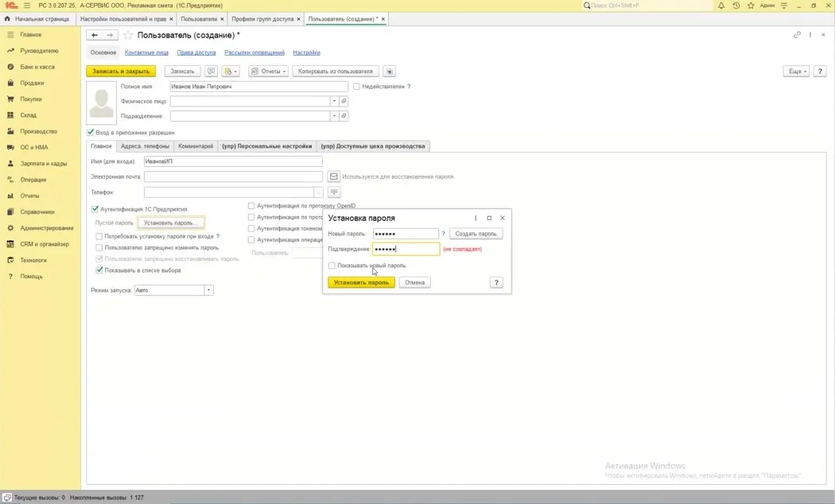
Task: Uncheck Вход в приложение разрешен
Action: 91,133
